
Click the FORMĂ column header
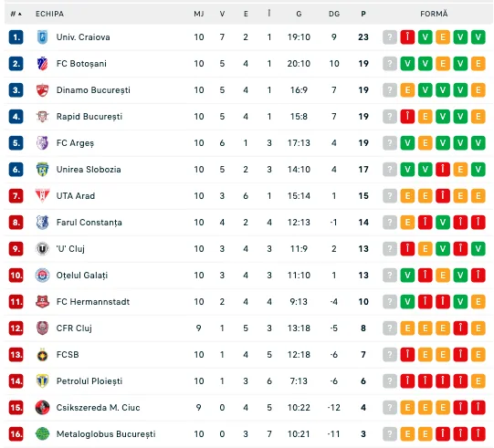click(x=434, y=14)
